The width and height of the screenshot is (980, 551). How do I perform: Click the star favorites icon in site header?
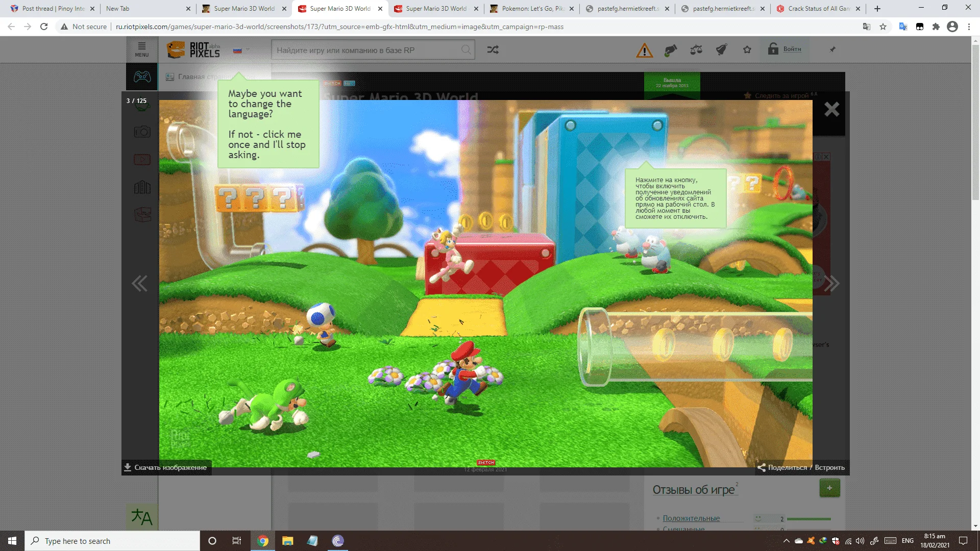(x=747, y=49)
